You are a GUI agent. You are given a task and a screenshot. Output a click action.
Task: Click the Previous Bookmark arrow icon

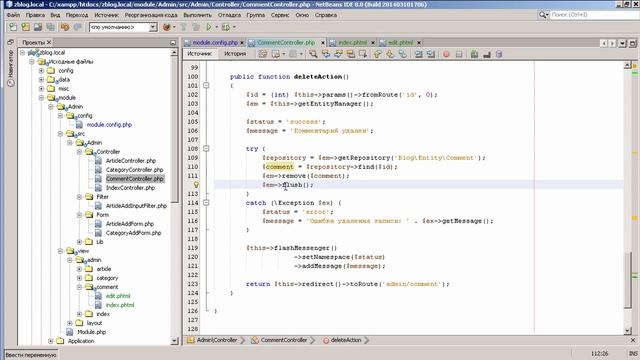(377, 54)
